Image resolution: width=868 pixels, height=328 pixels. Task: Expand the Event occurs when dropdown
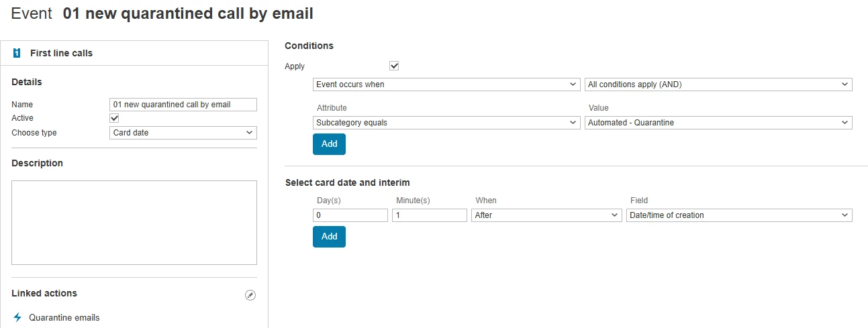coord(446,85)
